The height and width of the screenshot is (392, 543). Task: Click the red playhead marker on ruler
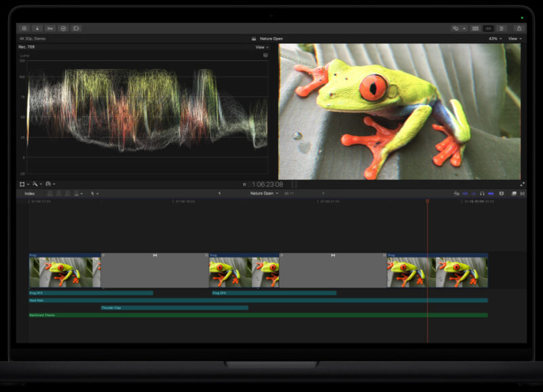tap(428, 201)
